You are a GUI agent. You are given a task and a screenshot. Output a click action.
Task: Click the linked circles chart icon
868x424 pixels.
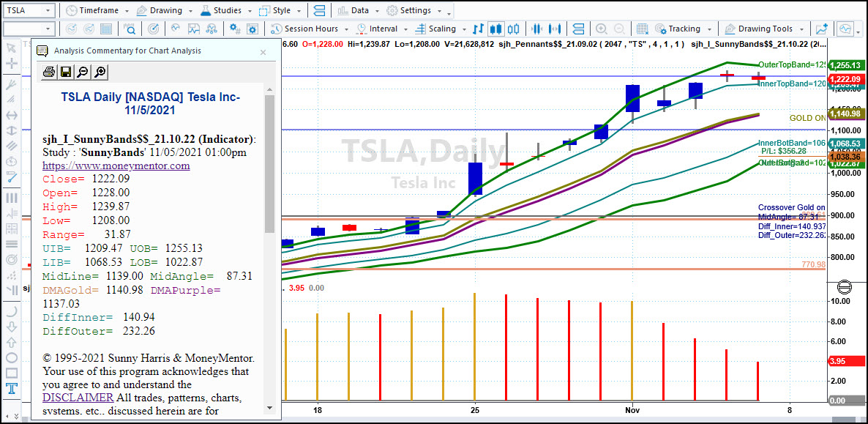(212, 29)
